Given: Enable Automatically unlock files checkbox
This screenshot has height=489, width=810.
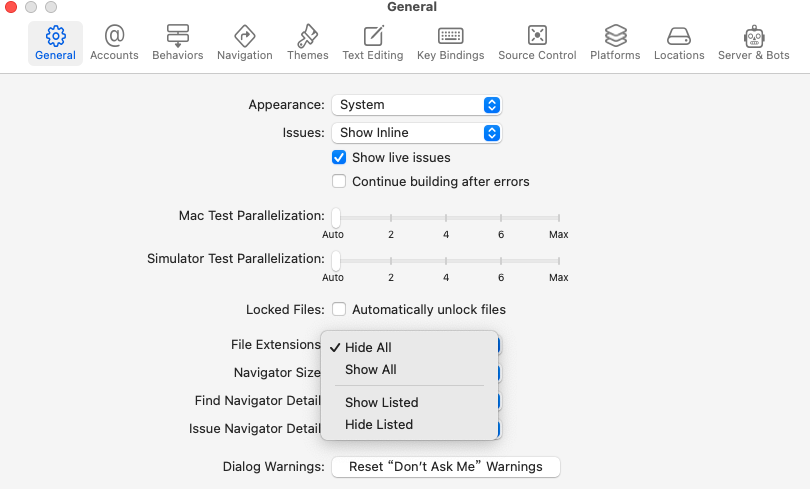Looking at the screenshot, I should click(339, 310).
